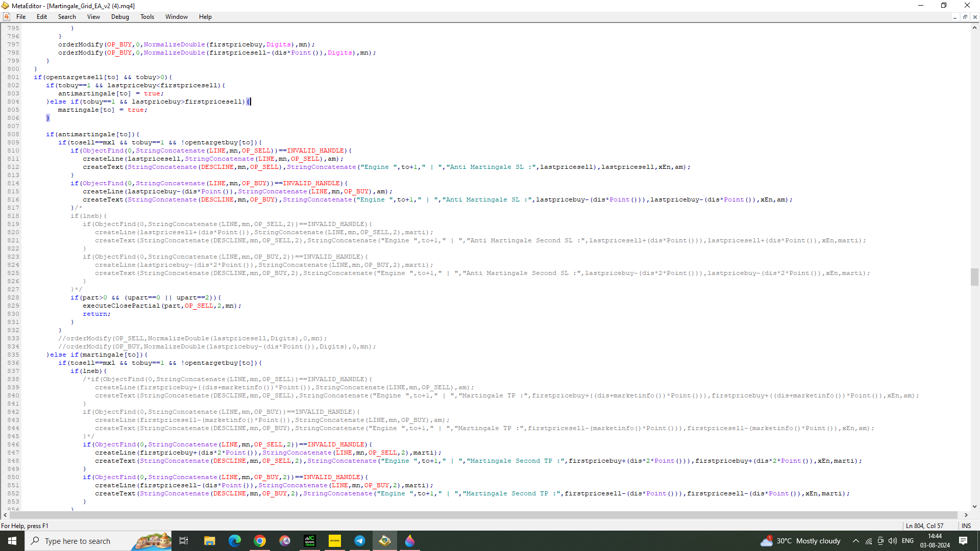Change input language from ENG
Image resolution: width=980 pixels, height=551 pixels.
(908, 541)
